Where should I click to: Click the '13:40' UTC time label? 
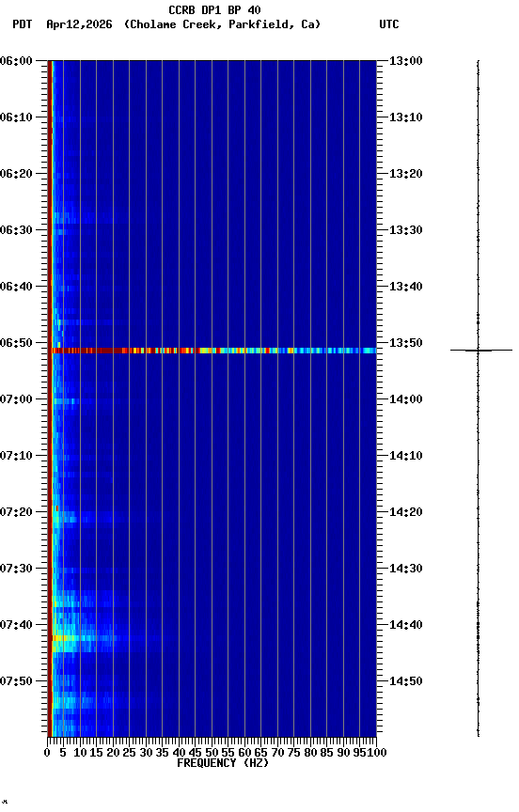point(406,287)
